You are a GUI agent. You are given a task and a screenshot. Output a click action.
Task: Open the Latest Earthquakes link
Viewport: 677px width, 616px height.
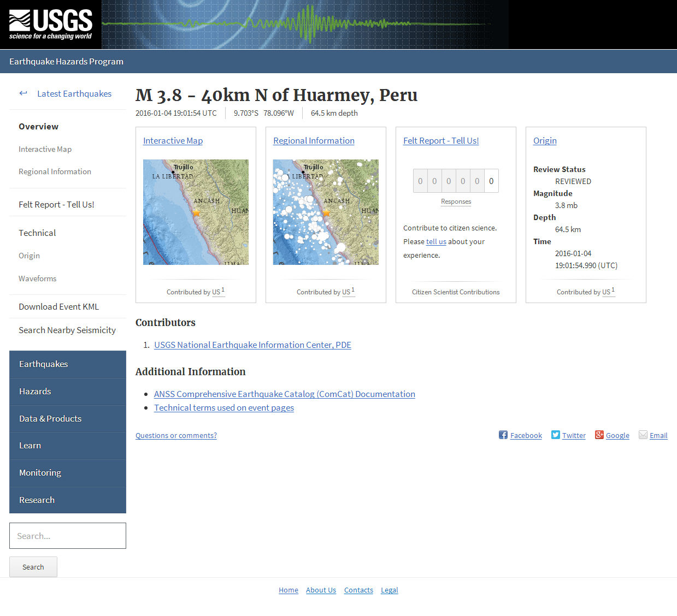tap(74, 93)
